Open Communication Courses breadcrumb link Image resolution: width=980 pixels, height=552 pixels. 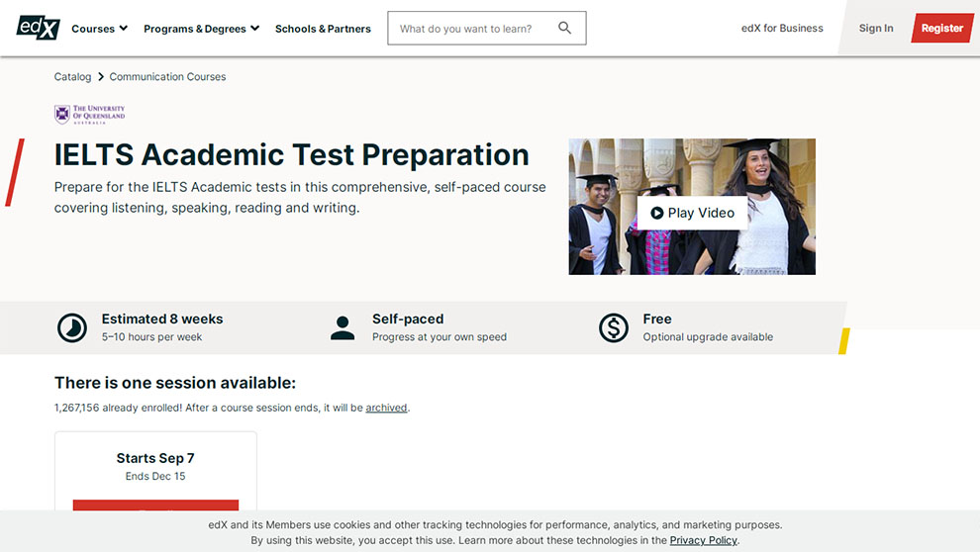(167, 77)
